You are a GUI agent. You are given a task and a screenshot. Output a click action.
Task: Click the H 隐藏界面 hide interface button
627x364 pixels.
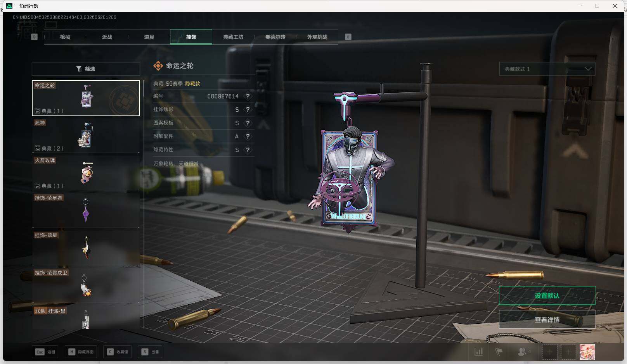pyautogui.click(x=81, y=352)
